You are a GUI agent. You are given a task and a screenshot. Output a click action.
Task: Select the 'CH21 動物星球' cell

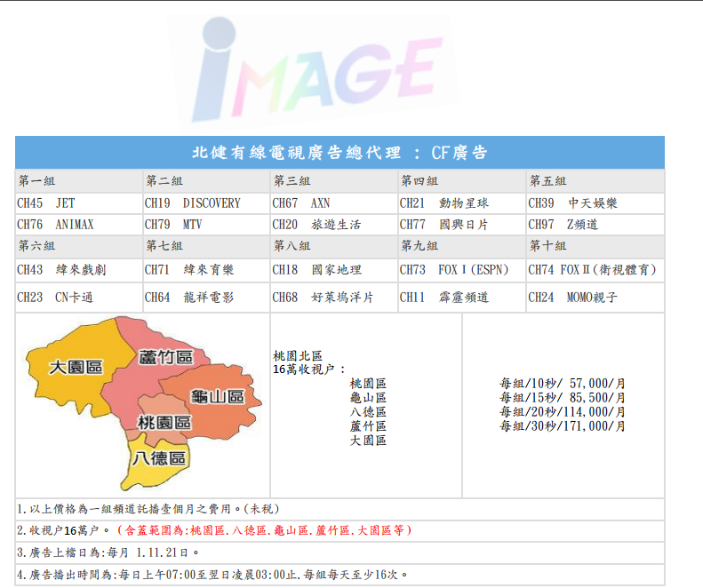click(x=462, y=203)
